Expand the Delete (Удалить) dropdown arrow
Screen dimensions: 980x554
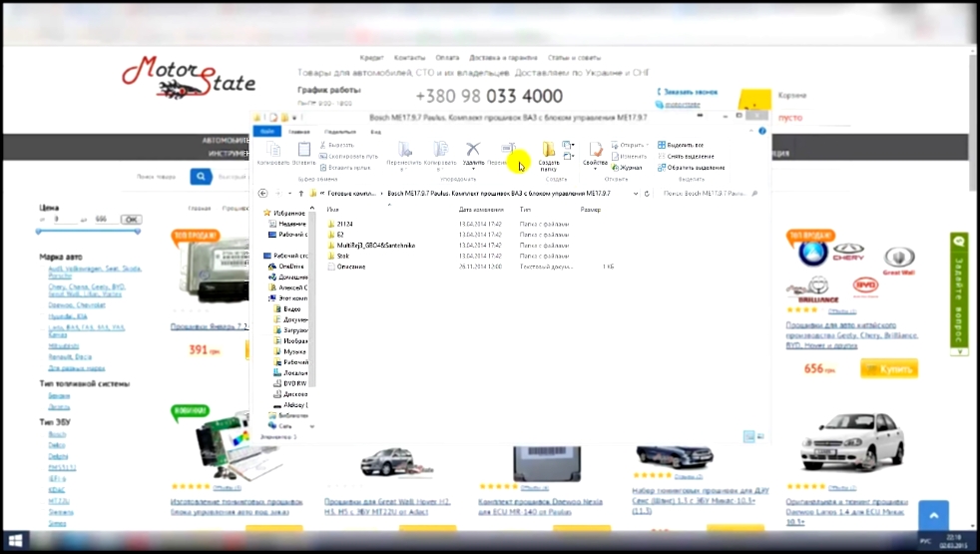click(x=473, y=170)
